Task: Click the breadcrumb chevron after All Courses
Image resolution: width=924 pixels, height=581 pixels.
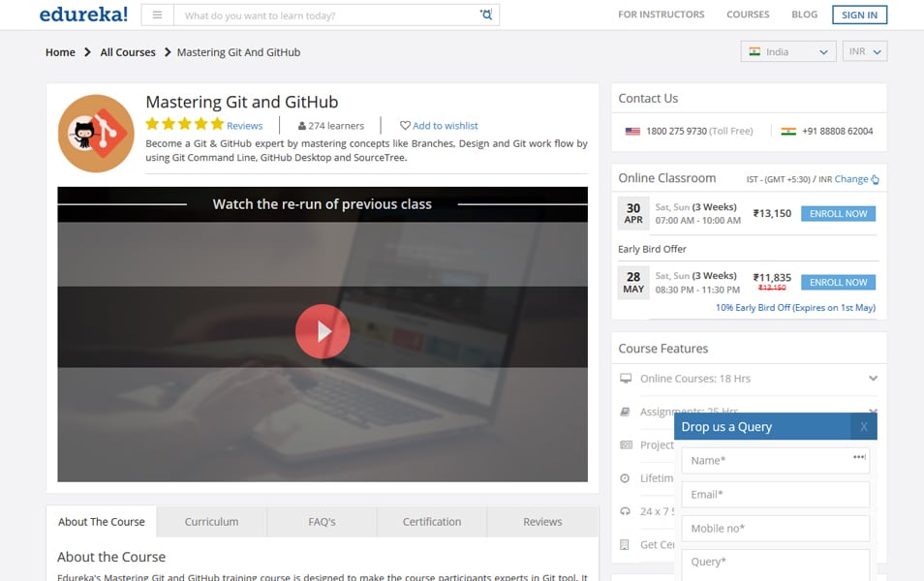Action: tap(168, 52)
